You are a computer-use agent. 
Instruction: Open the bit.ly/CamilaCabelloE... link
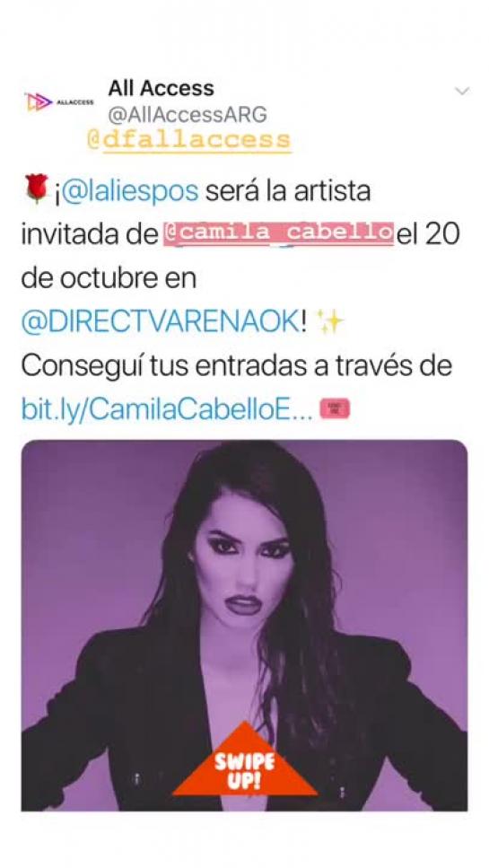click(x=167, y=409)
